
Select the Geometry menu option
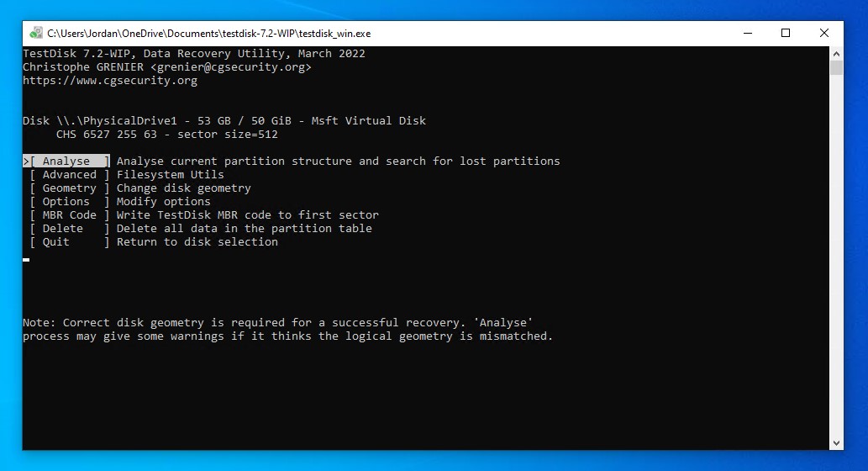(70, 188)
